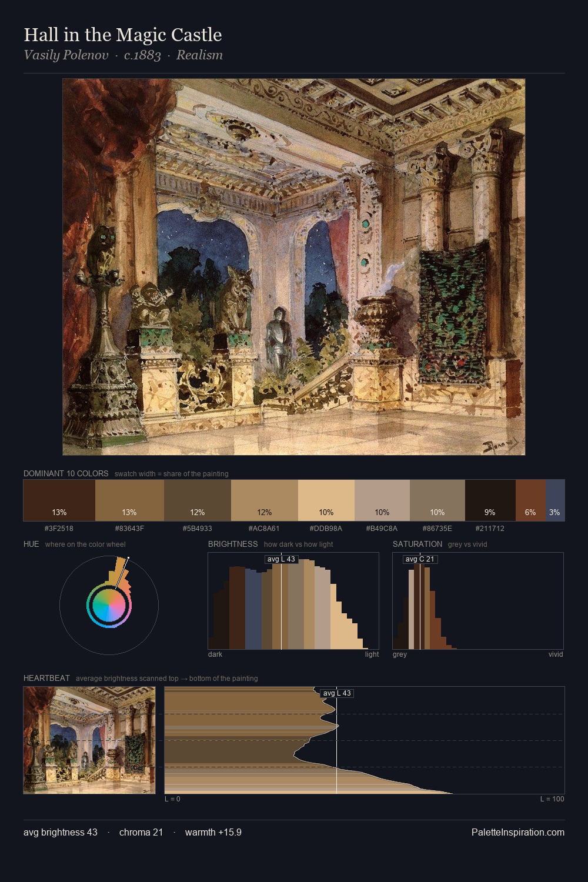The height and width of the screenshot is (882, 588).
Task: Click the date 'c.1883'
Action: tap(142, 55)
